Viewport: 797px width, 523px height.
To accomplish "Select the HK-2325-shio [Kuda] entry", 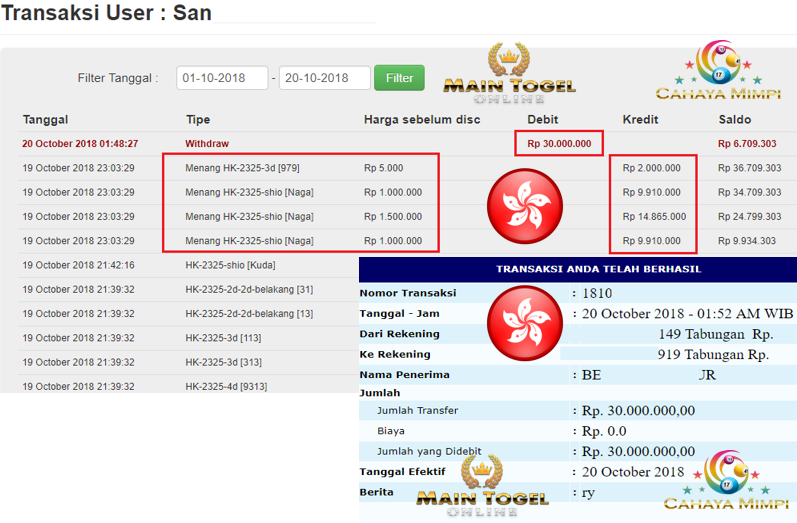I will pos(230,265).
